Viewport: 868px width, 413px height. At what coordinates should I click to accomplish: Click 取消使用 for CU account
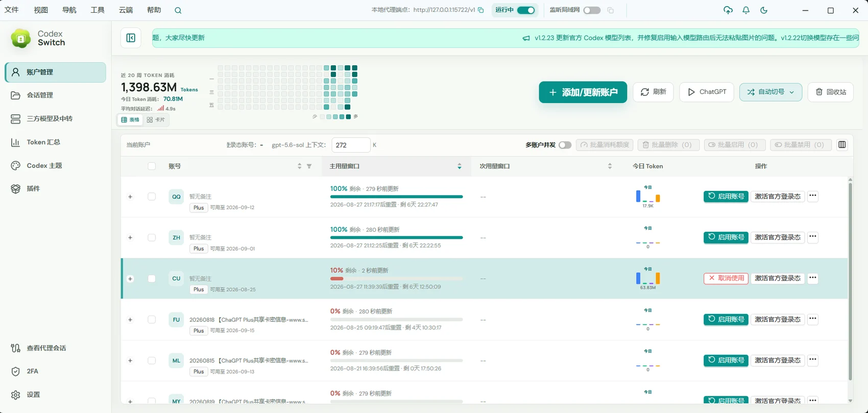[x=726, y=278]
